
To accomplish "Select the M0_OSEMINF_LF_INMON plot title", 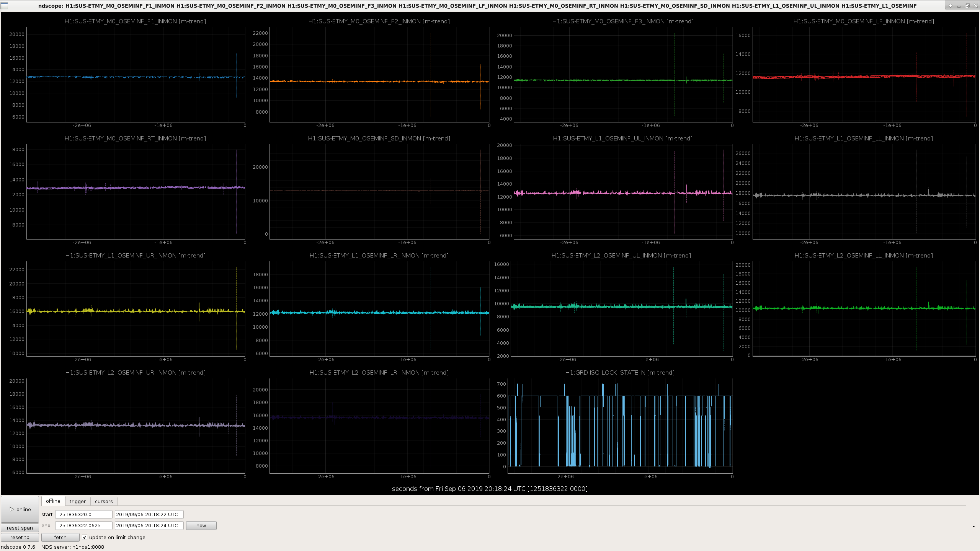I will coord(864,21).
